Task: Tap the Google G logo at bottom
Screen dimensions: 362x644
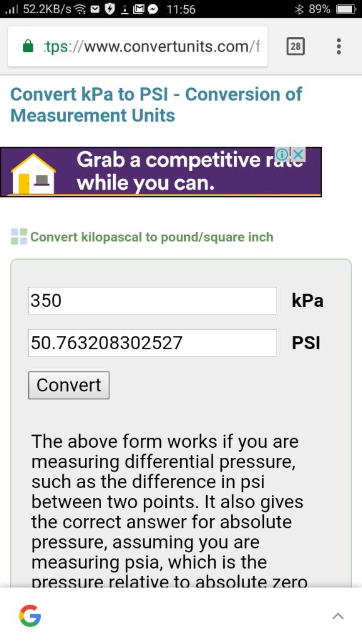Action: pyautogui.click(x=30, y=616)
